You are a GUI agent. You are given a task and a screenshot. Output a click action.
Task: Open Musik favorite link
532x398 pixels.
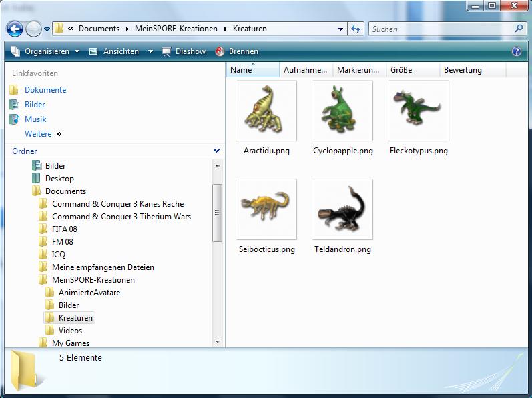pyautogui.click(x=35, y=119)
